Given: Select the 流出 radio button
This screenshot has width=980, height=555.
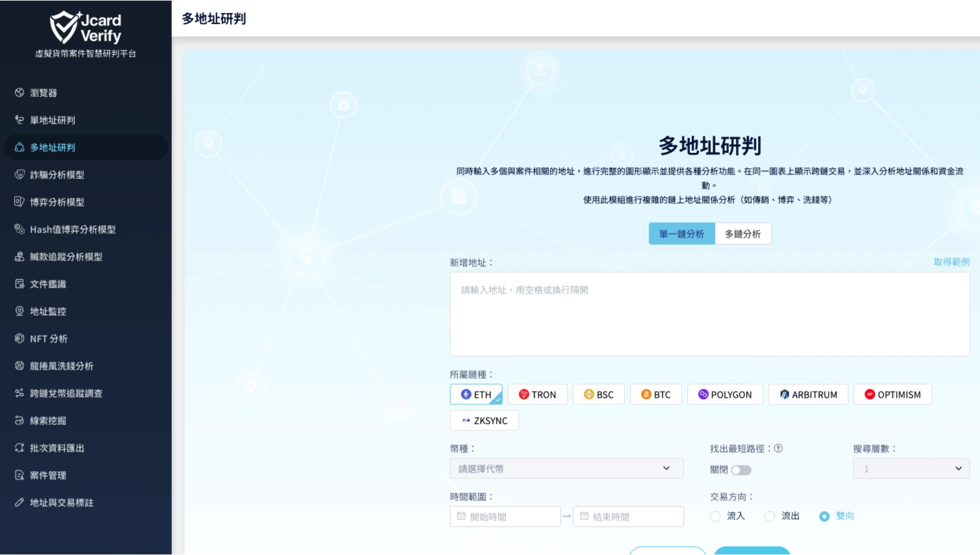Looking at the screenshot, I should click(x=770, y=517).
